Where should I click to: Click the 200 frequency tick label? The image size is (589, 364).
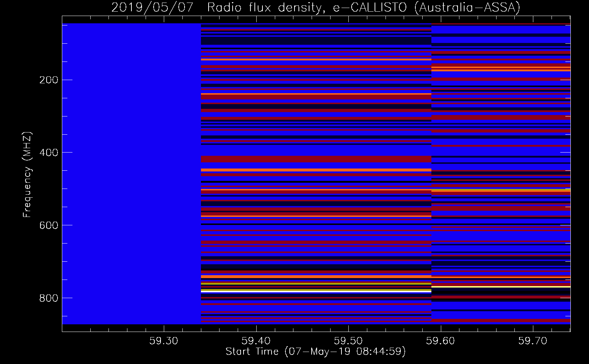[x=49, y=80]
